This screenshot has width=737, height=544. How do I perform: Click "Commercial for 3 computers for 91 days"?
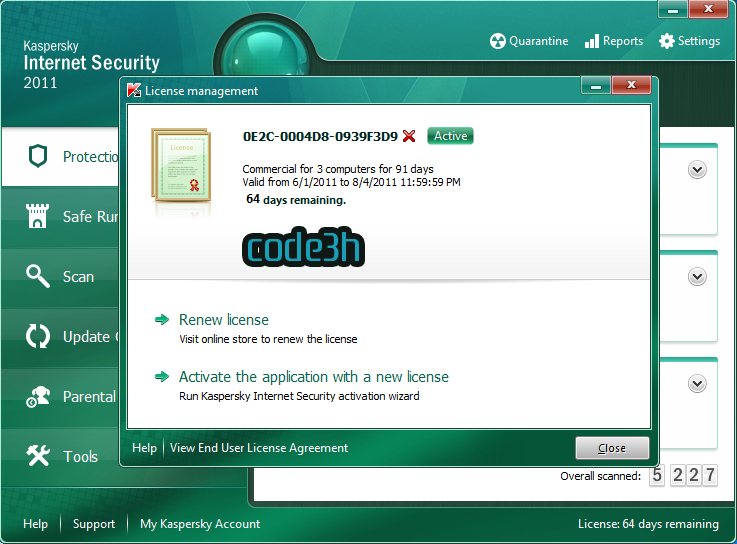point(337,169)
